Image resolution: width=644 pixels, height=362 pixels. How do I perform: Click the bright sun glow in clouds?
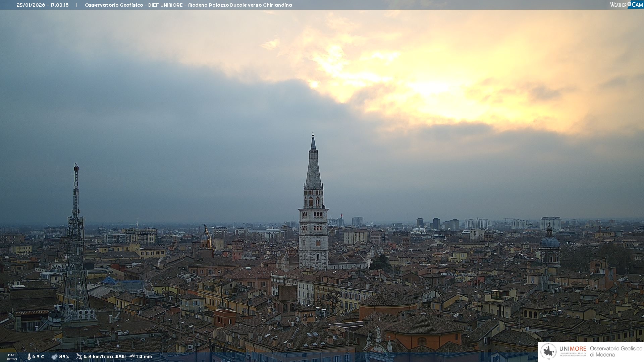429,88
